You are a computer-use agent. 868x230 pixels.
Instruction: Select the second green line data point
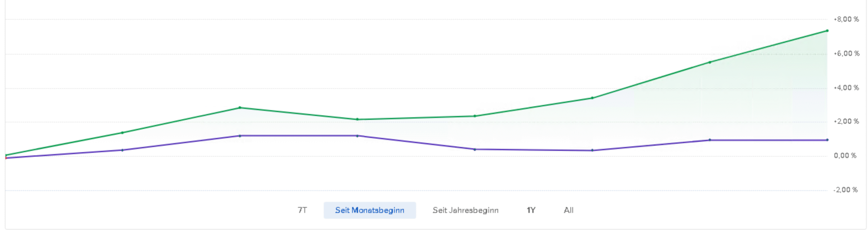tap(122, 133)
